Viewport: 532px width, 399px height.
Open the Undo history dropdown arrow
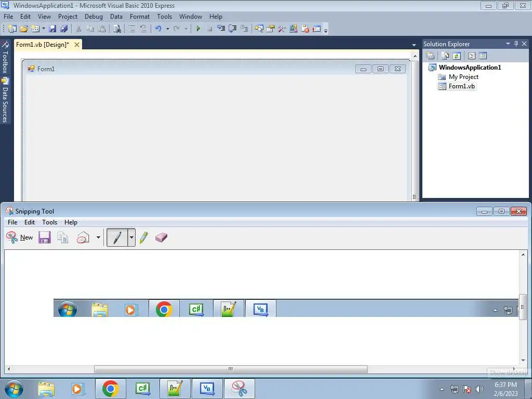(x=167, y=29)
